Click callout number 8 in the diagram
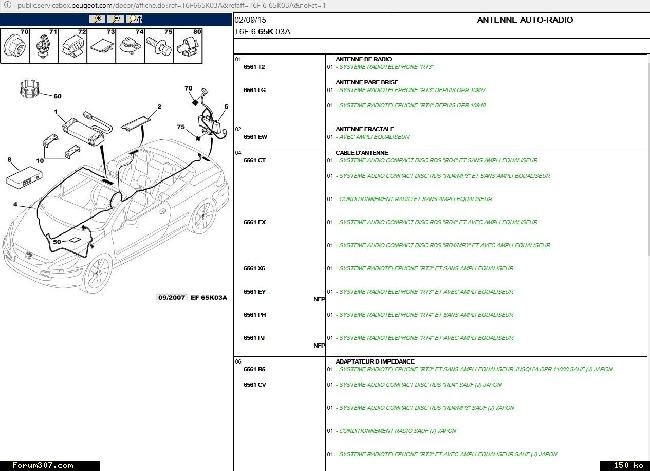The width and height of the screenshot is (650, 471). click(8, 160)
